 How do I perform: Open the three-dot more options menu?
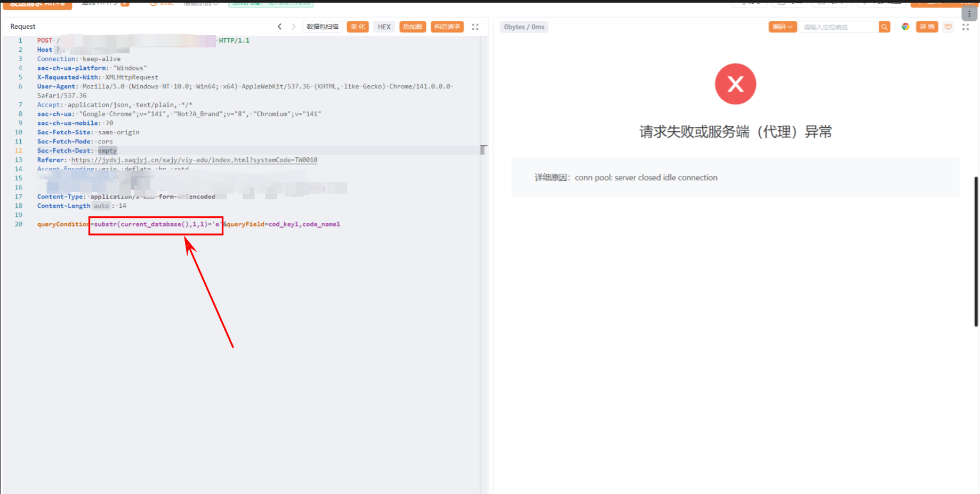(x=969, y=14)
